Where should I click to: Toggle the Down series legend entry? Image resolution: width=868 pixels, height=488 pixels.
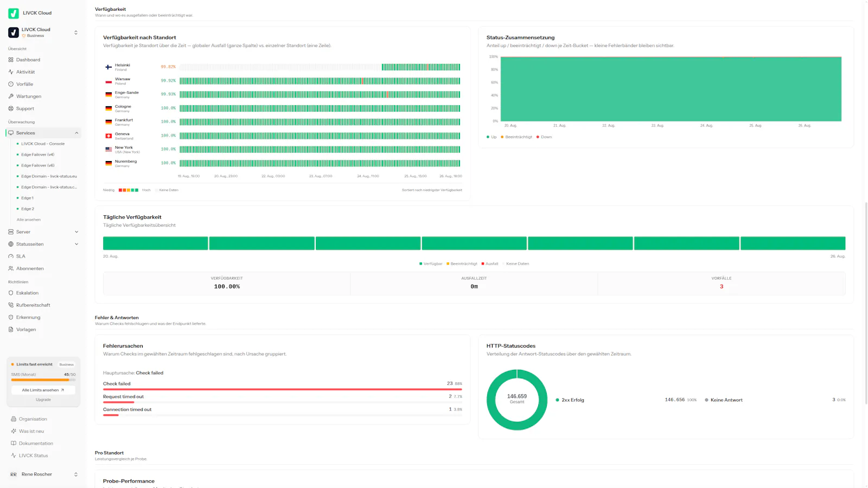(544, 137)
